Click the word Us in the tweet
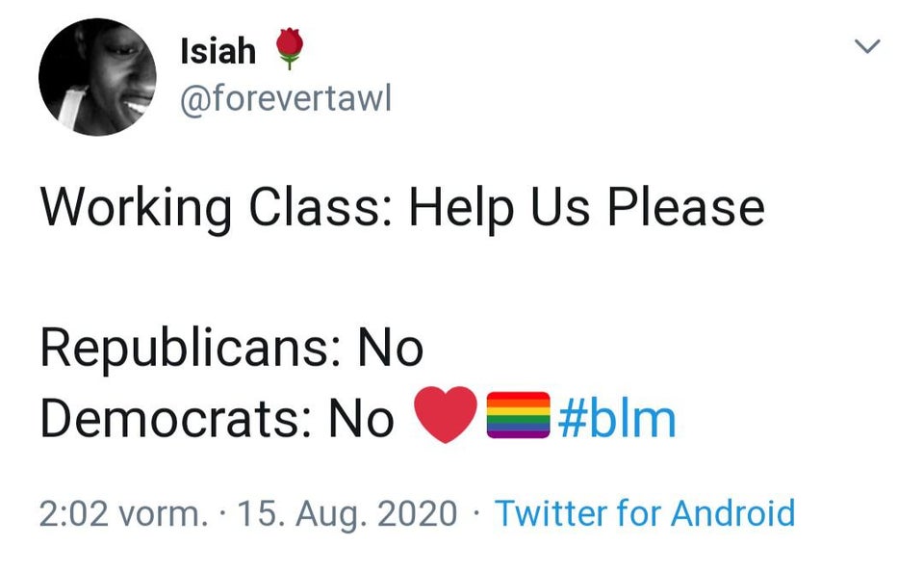 [x=556, y=205]
